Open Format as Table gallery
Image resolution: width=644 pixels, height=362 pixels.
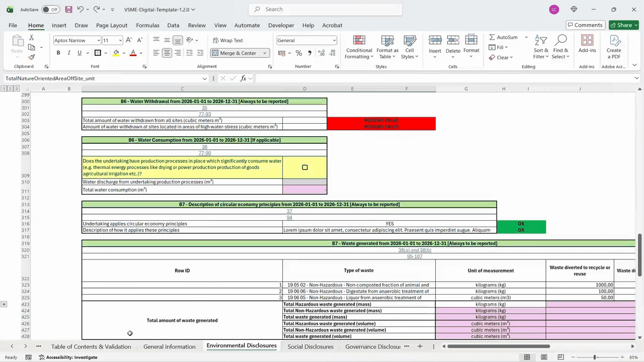pos(387,47)
